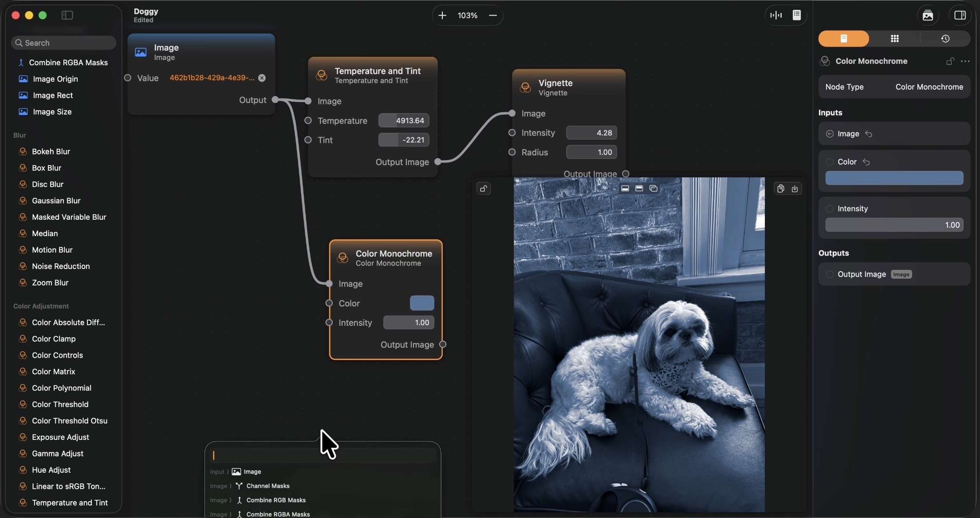980x518 pixels.
Task: Switch to the properties tab in inspector
Action: click(844, 39)
